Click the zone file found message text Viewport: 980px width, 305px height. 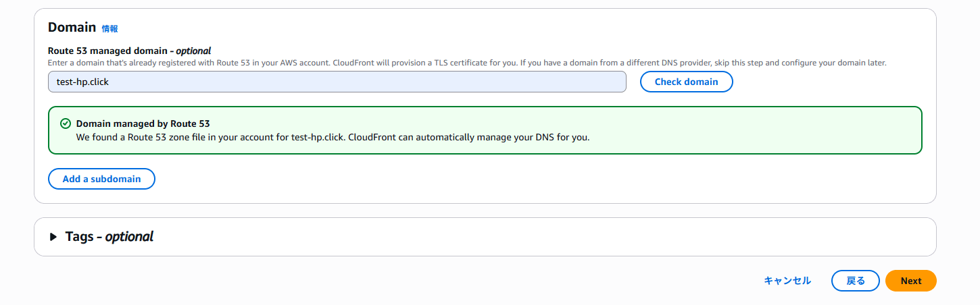pos(333,137)
